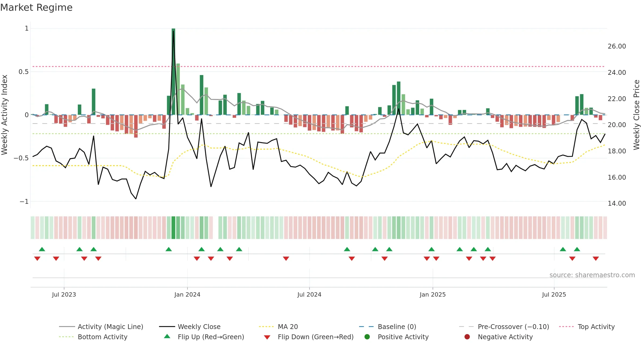The width and height of the screenshot is (644, 362).
Task: Click the 18.00 price axis label
Action: click(x=617, y=151)
